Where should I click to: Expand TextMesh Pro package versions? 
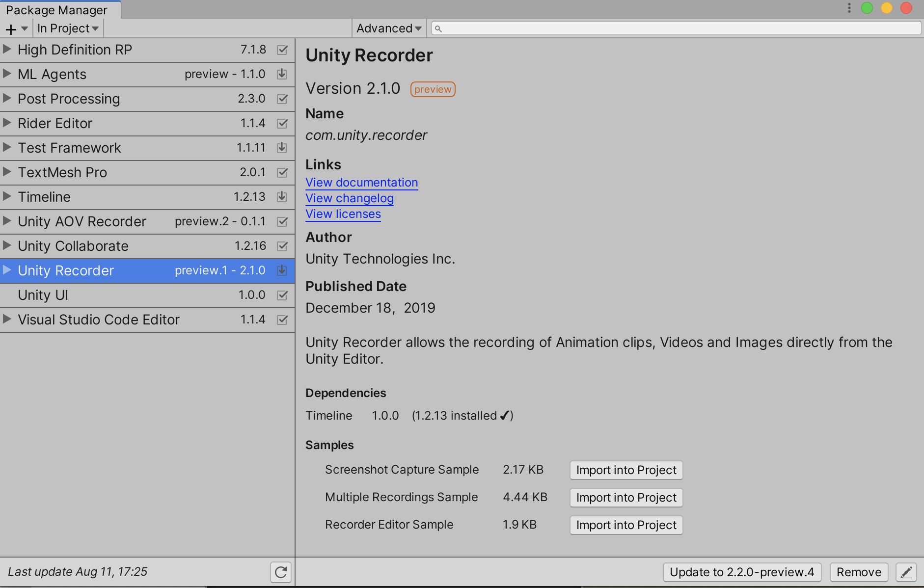click(x=7, y=172)
